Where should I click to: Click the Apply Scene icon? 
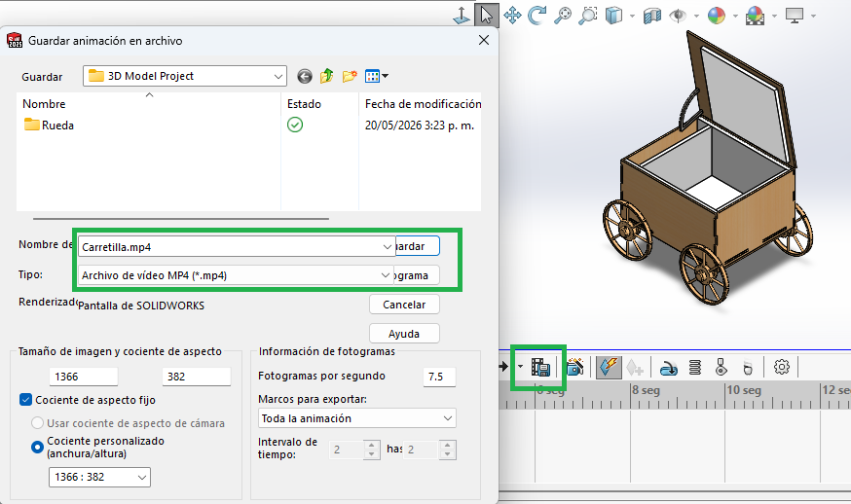pyautogui.click(x=755, y=16)
